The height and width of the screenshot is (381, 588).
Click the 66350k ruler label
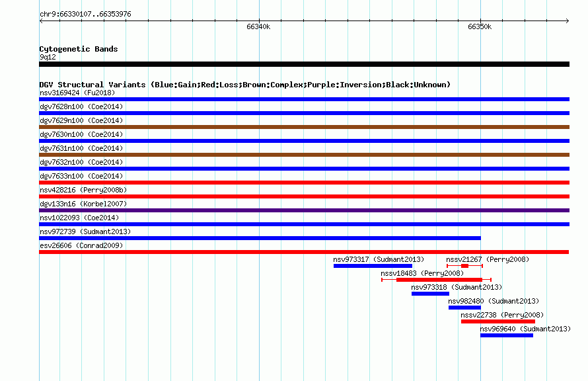480,26
